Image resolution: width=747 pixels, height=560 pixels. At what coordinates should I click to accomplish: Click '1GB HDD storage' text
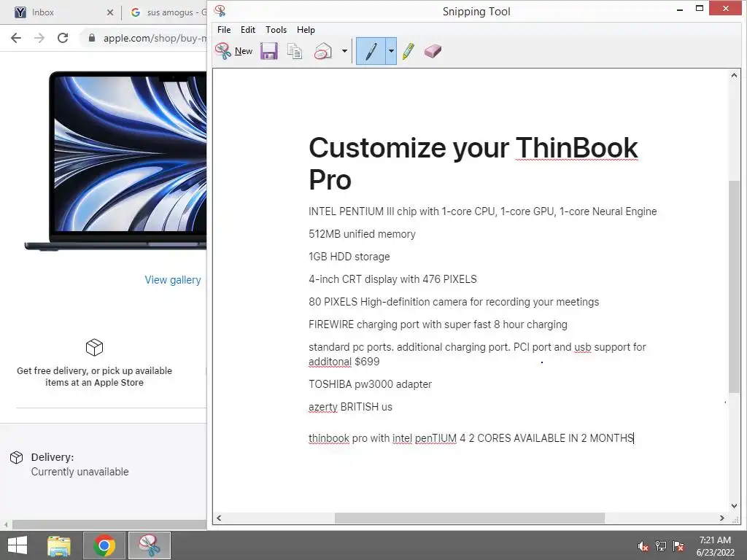[x=349, y=257]
